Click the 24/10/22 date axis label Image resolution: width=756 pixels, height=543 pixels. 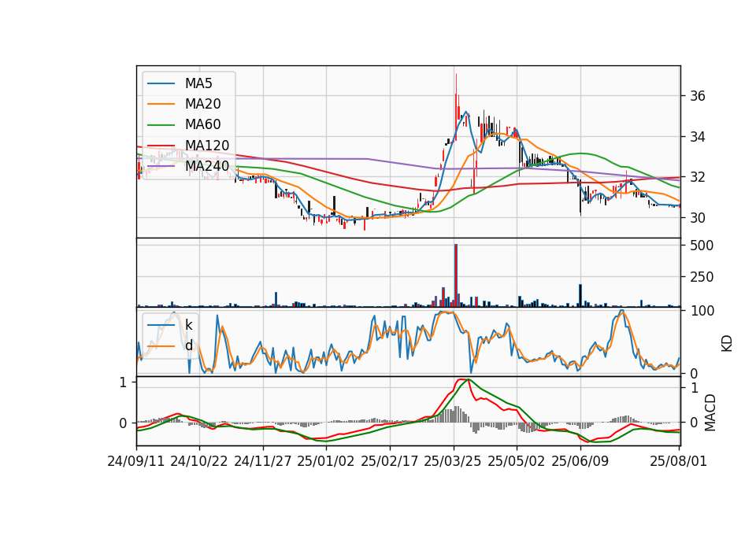[x=199, y=461]
